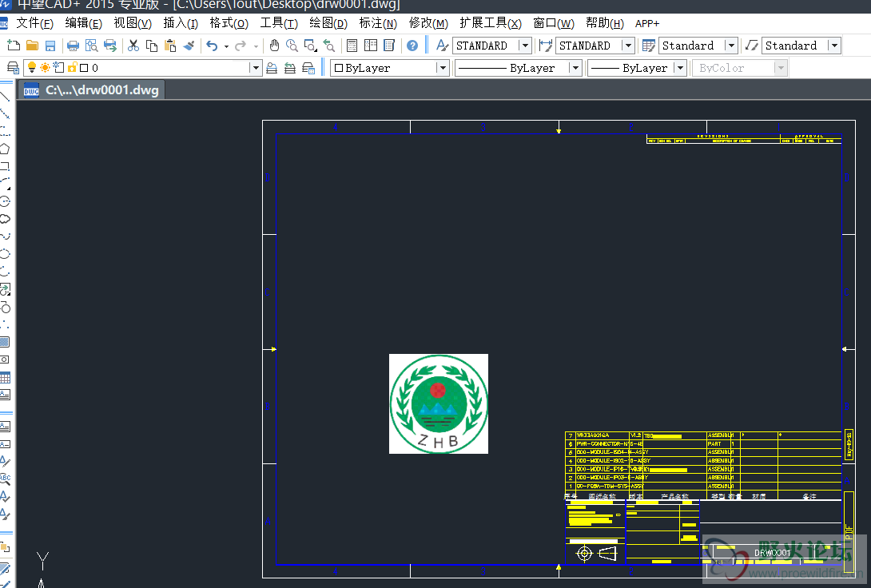Open the layer list dropdown
871x588 pixels.
click(256, 68)
